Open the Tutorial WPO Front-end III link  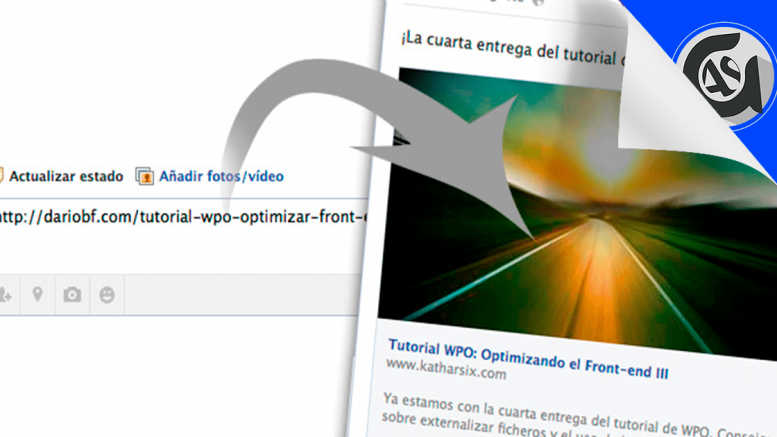[x=528, y=347]
